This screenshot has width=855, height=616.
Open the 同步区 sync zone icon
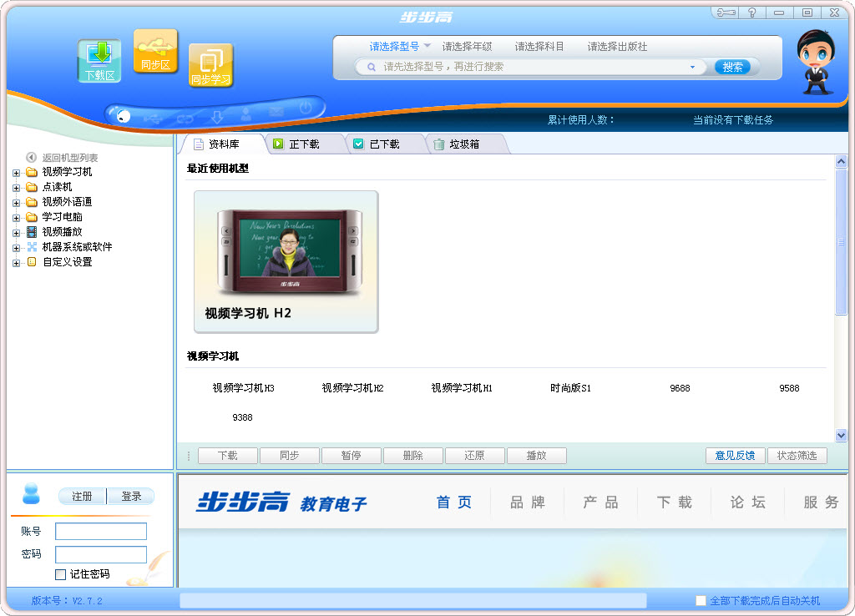[x=155, y=51]
